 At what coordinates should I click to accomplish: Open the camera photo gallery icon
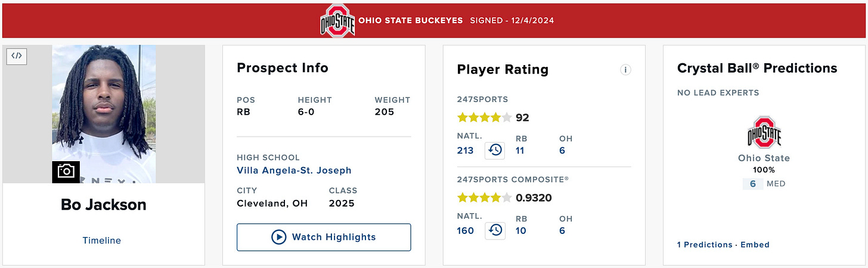pos(66,172)
